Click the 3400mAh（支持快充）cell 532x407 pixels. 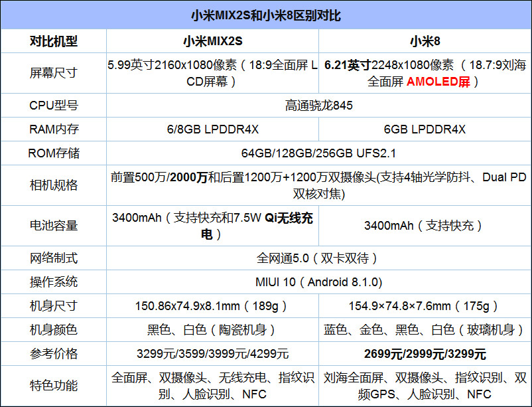pos(425,226)
